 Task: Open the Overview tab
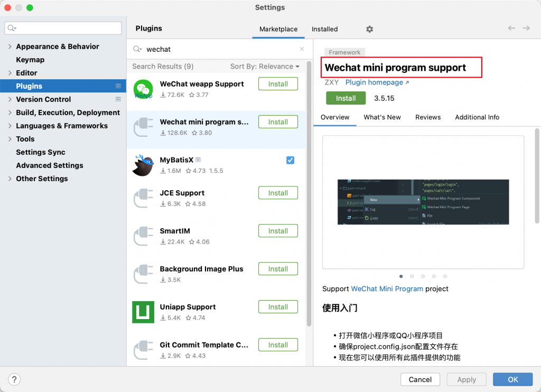334,117
